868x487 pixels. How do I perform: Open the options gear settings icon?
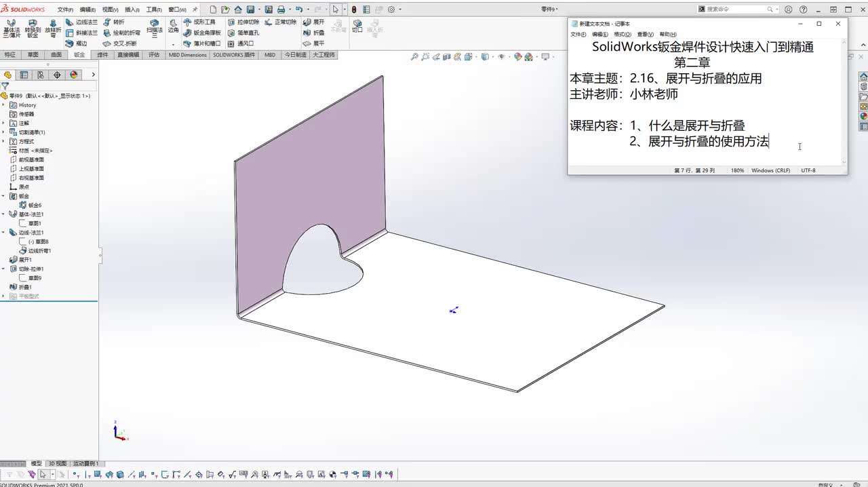[x=391, y=9]
